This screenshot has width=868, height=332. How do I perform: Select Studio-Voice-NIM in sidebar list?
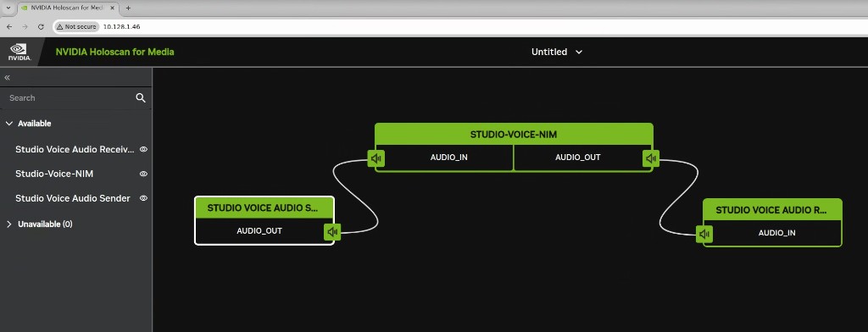54,174
